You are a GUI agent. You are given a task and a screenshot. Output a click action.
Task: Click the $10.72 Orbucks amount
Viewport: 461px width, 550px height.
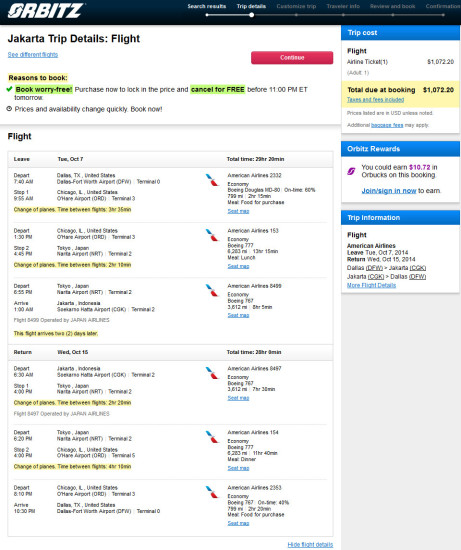[419, 167]
